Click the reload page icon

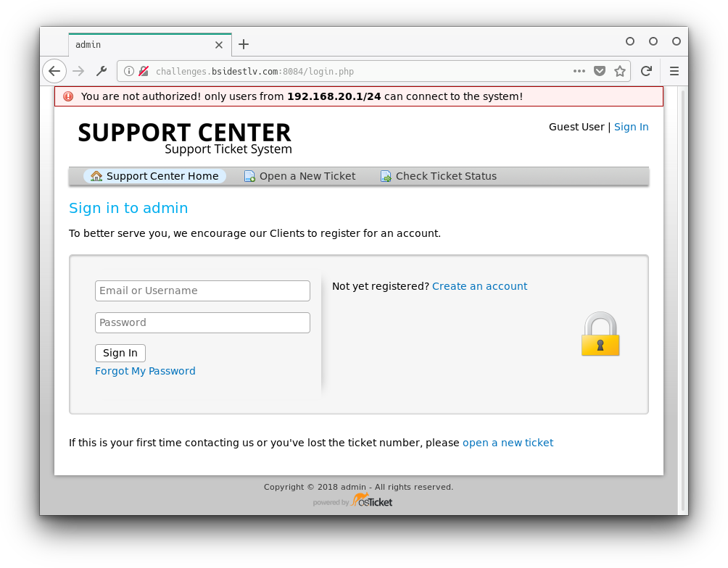[x=646, y=71]
